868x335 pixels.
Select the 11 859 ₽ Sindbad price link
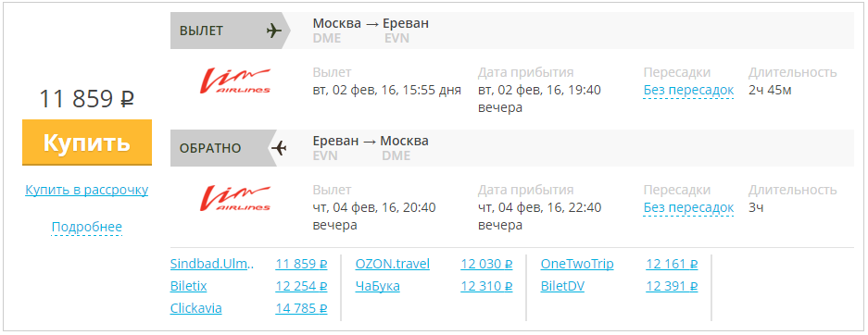[x=301, y=265]
